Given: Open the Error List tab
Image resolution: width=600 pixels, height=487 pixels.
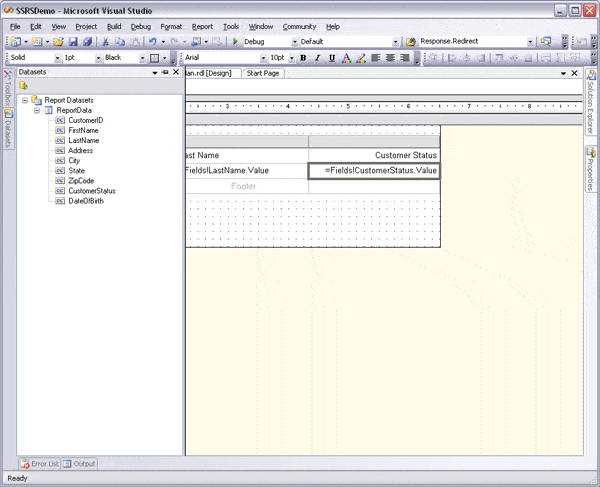Looking at the screenshot, I should pos(40,464).
